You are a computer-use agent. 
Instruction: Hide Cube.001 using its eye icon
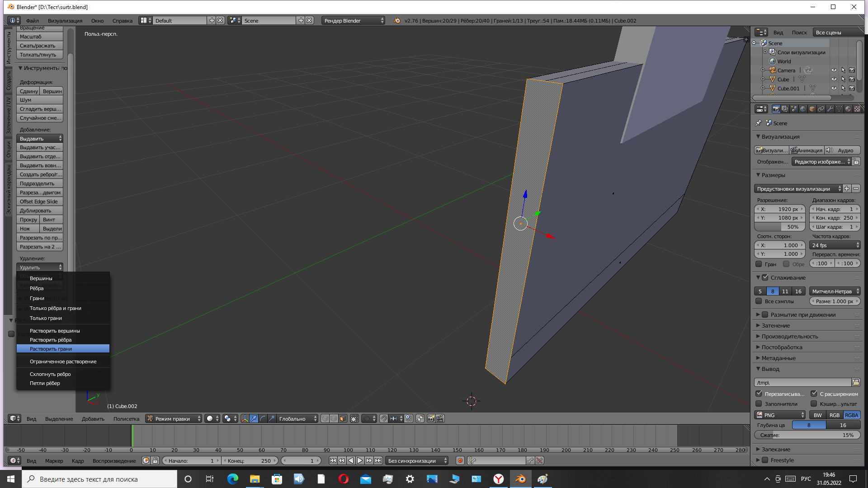click(834, 89)
